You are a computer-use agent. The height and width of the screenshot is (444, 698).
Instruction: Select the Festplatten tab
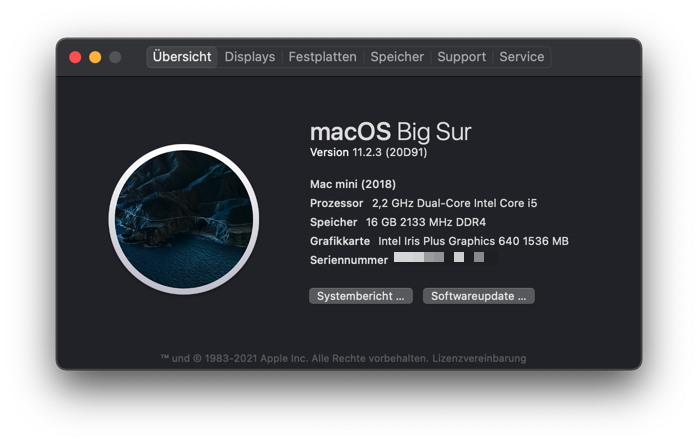(322, 57)
